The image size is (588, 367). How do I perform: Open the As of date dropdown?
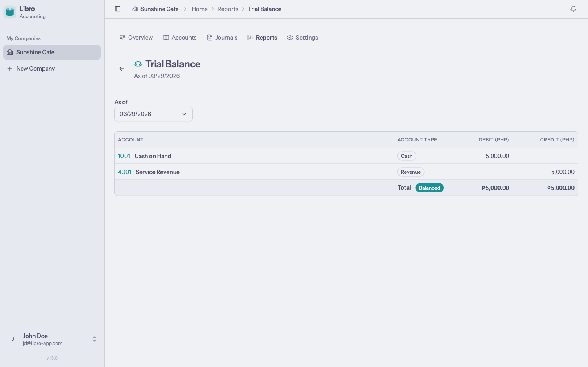click(x=153, y=114)
